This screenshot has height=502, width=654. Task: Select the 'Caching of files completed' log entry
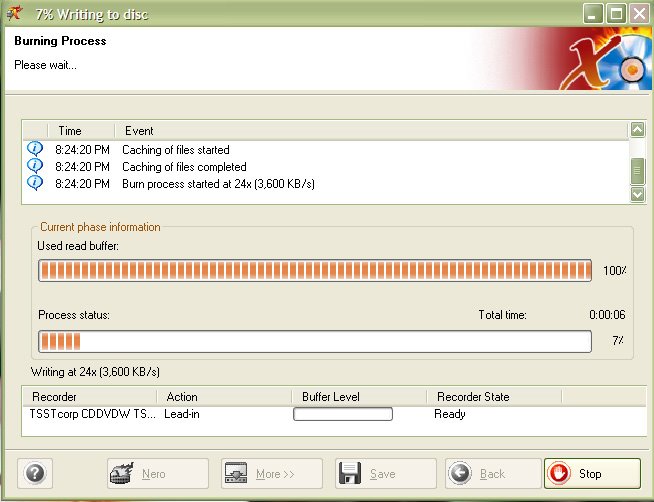pyautogui.click(x=325, y=167)
